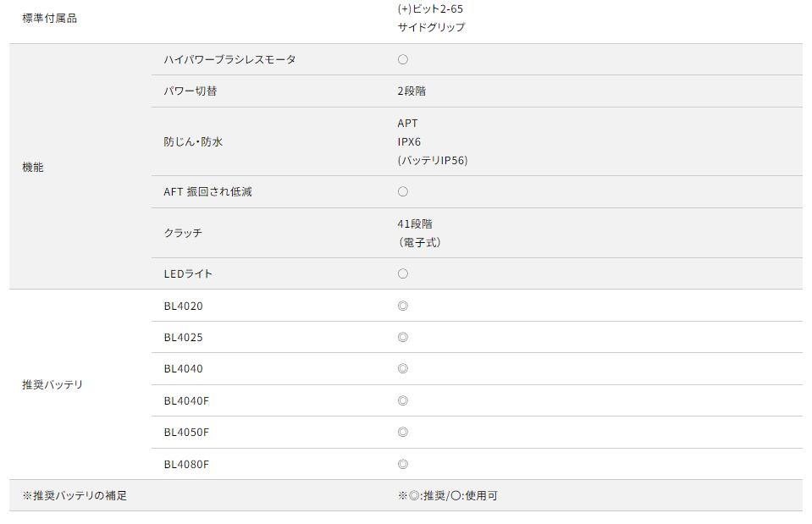Select the BL4020 battery label
The width and height of the screenshot is (812, 524).
pos(183,306)
